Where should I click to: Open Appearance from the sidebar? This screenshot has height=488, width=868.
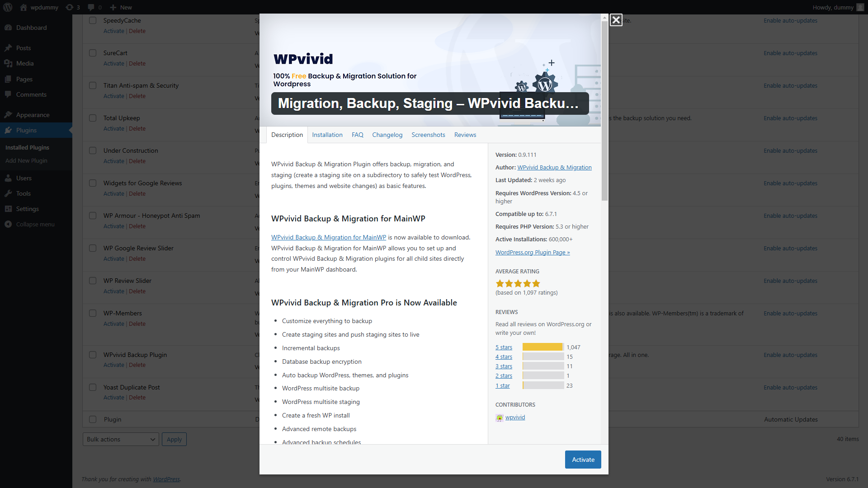click(x=36, y=115)
